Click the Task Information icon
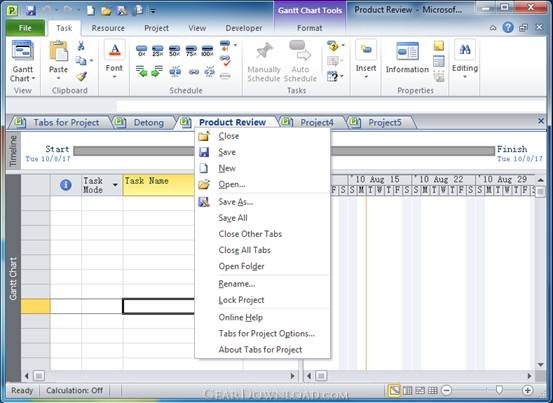This screenshot has width=553, height=403. 407,58
